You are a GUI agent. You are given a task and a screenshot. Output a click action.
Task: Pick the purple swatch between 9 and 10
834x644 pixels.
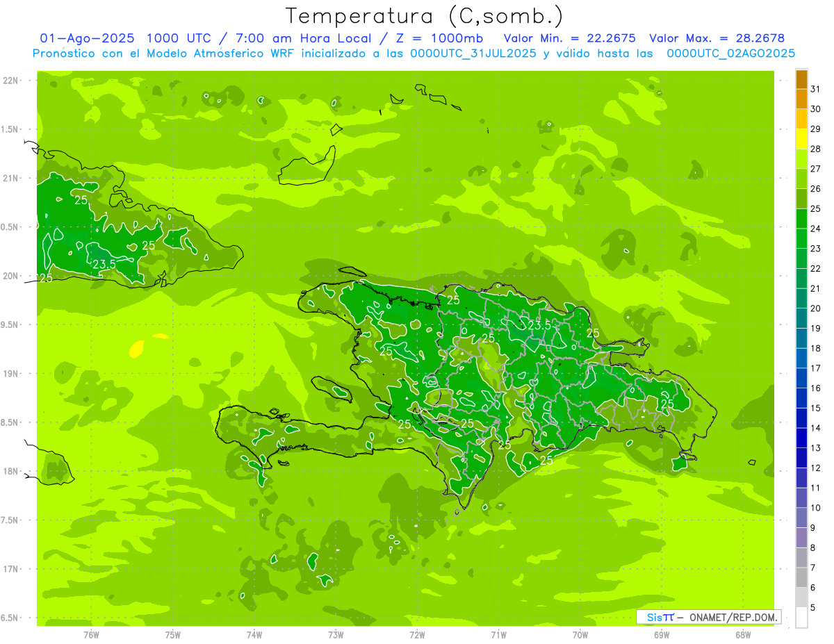801,518
